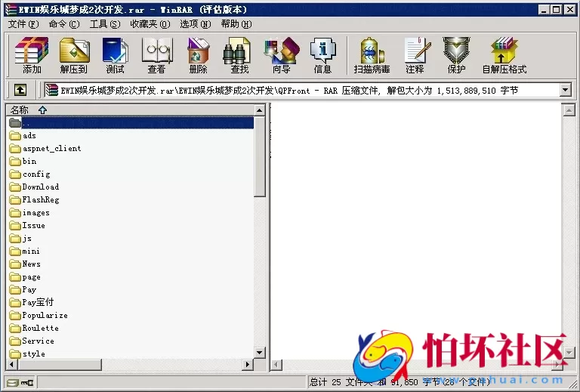Click the 解压到 (Extract To) icon

(x=74, y=55)
